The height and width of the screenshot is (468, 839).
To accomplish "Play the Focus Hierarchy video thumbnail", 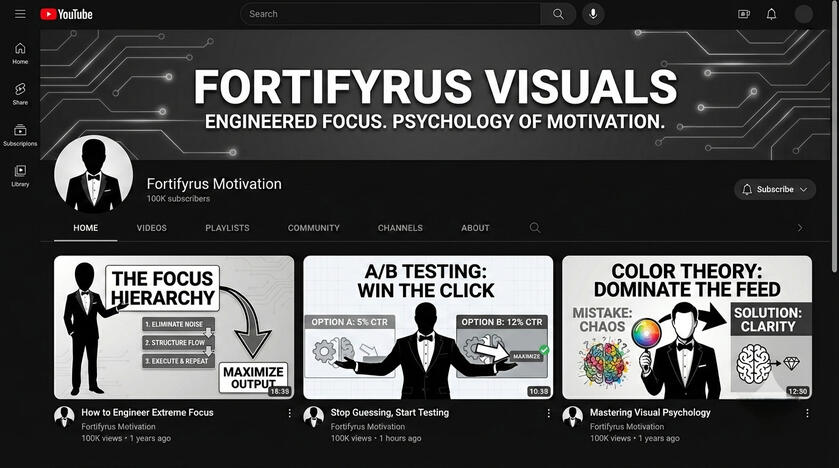I will [x=174, y=327].
